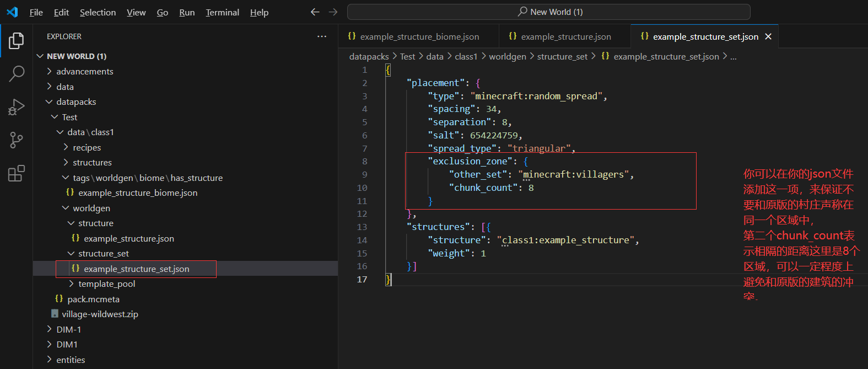Viewport: 868px width, 369px height.
Task: Collapse the datapacks folder
Action: (x=76, y=102)
